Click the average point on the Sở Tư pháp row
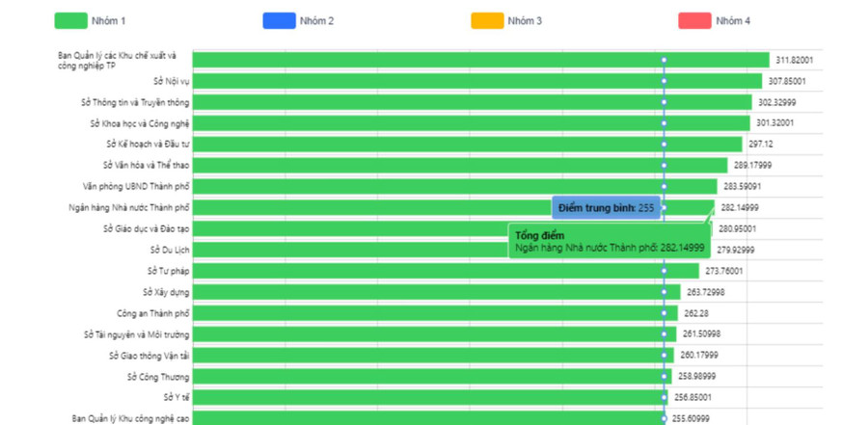 664,271
